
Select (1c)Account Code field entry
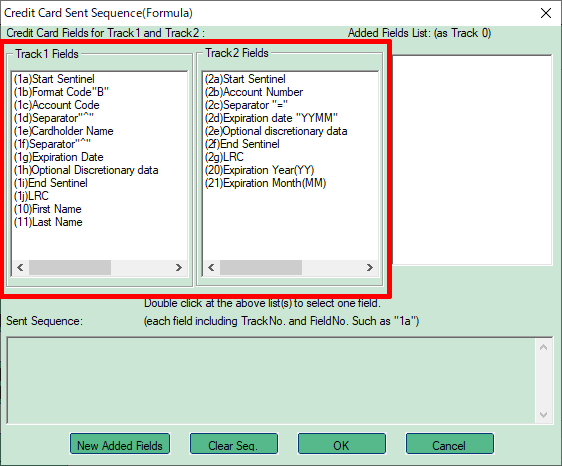tap(57, 105)
